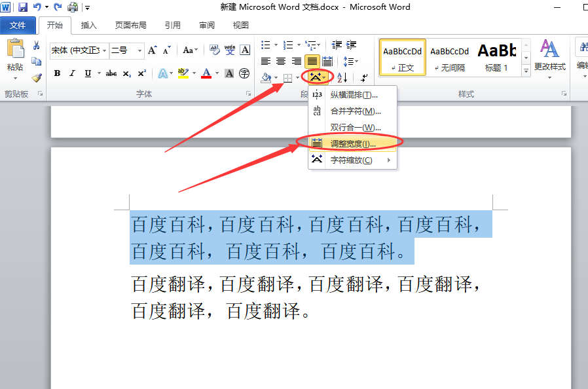
Task: Toggle the highlighted Justify alignment button
Action: [x=312, y=61]
